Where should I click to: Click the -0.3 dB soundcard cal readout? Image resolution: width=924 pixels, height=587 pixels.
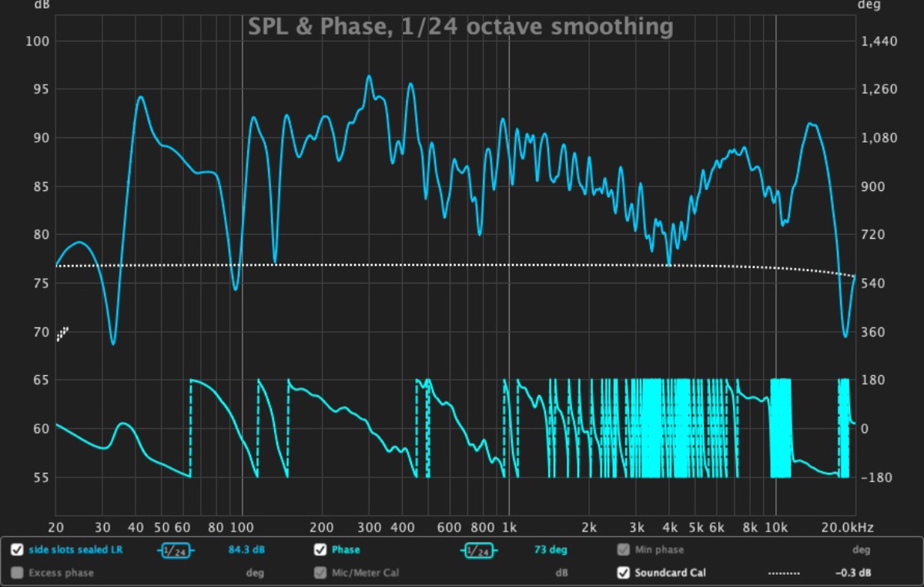coord(848,573)
